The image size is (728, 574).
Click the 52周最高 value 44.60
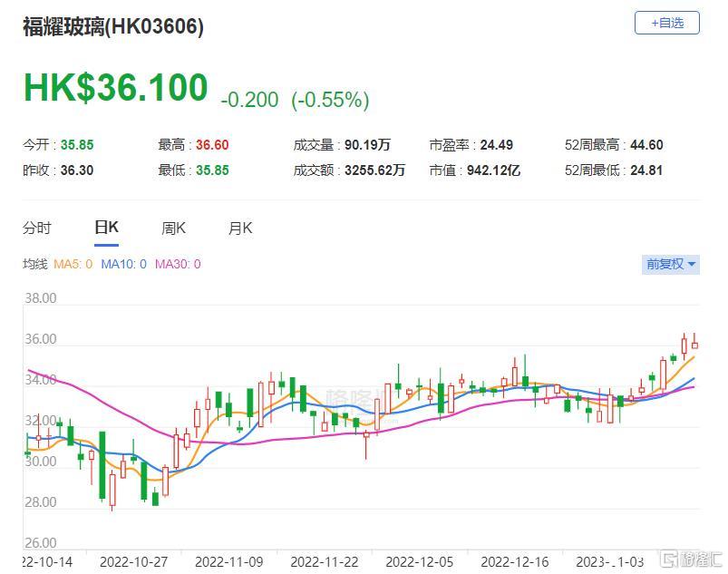[x=645, y=145]
